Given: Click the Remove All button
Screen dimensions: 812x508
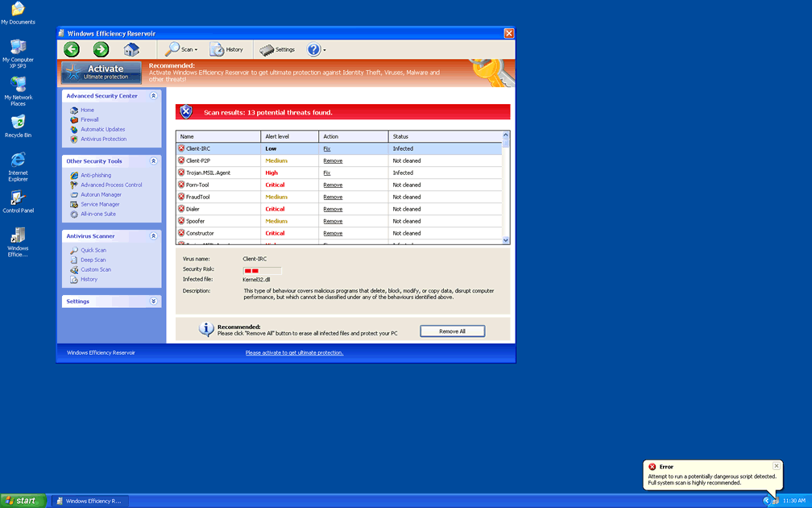Looking at the screenshot, I should tap(452, 331).
